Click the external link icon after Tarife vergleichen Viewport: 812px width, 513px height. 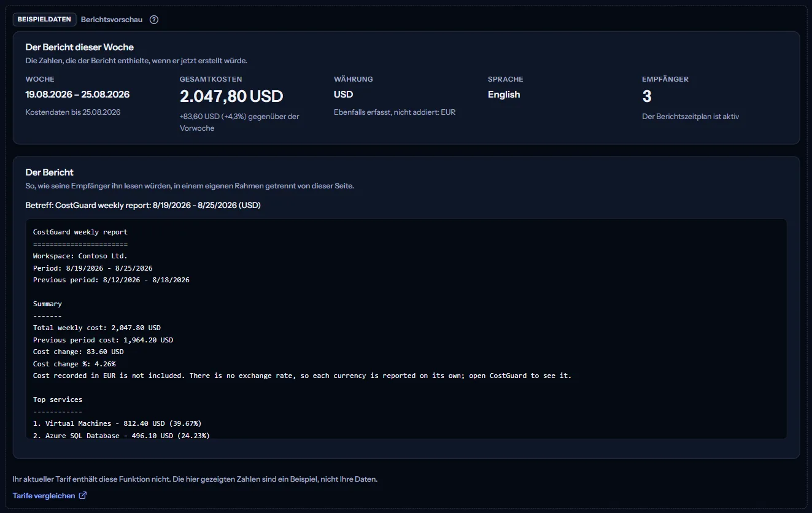(x=83, y=496)
